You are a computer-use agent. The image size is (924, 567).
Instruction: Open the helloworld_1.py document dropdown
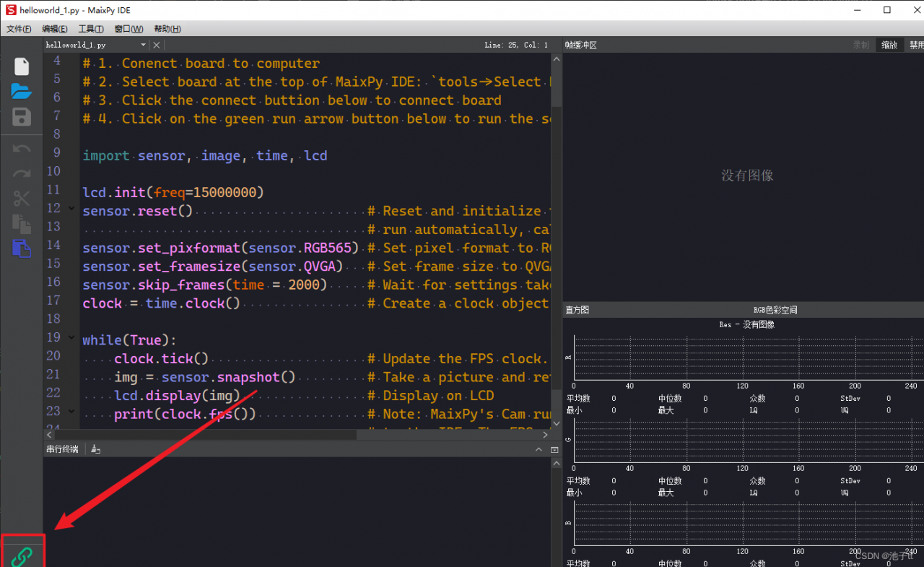coord(143,45)
